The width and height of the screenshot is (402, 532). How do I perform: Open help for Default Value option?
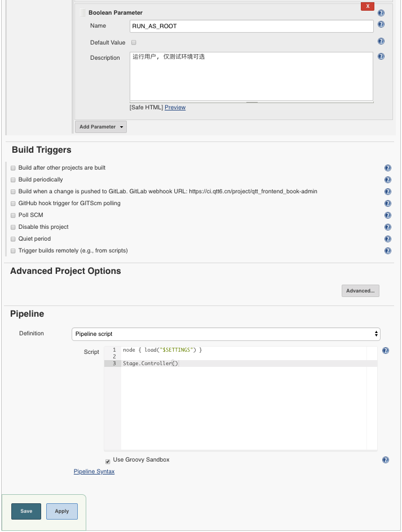381,42
